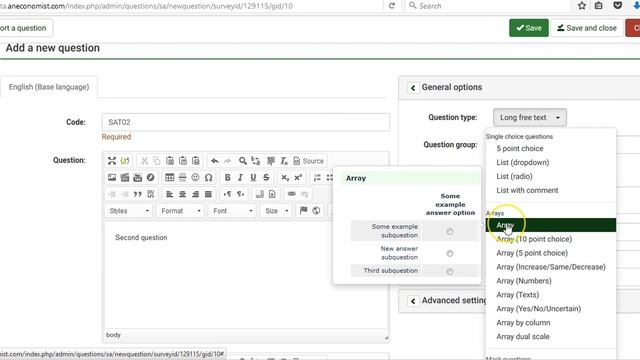Click the green Save button
This screenshot has height=360, width=640.
click(x=529, y=28)
